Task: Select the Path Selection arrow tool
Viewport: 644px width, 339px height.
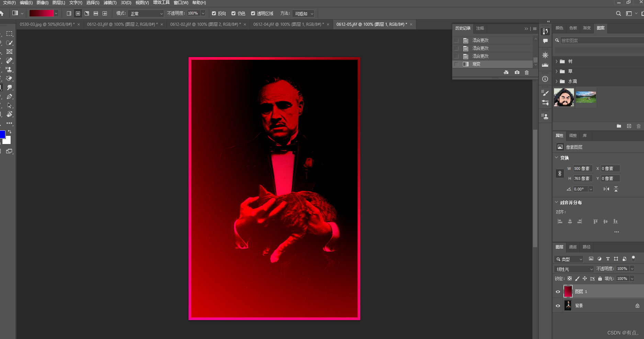Action: (9, 106)
